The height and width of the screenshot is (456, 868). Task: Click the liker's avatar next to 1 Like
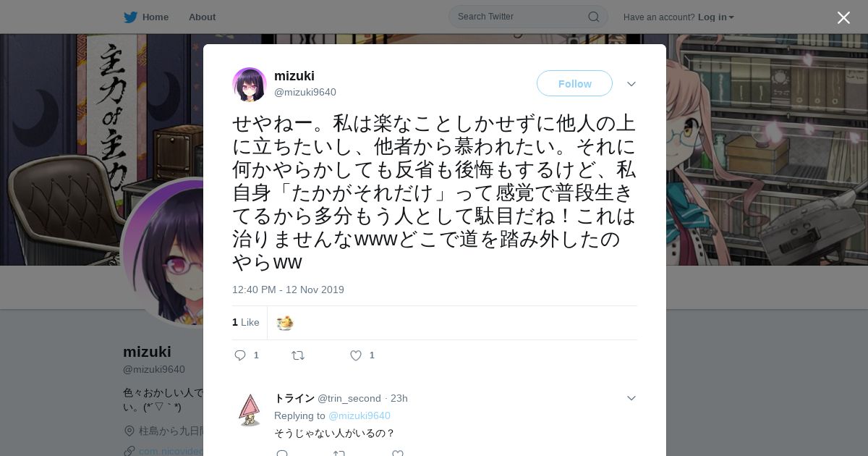tap(285, 322)
